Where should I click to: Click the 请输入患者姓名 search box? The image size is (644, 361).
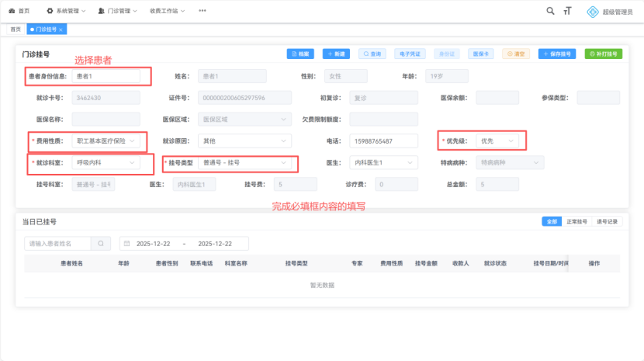57,244
